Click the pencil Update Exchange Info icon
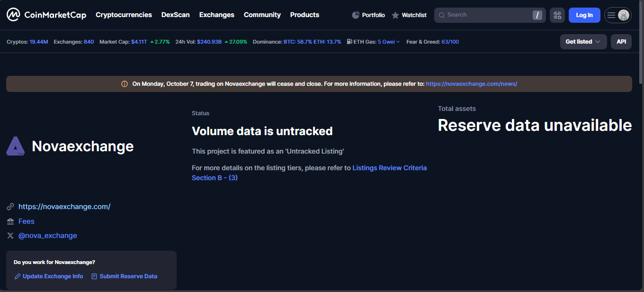Image resolution: width=644 pixels, height=292 pixels. pyautogui.click(x=18, y=276)
